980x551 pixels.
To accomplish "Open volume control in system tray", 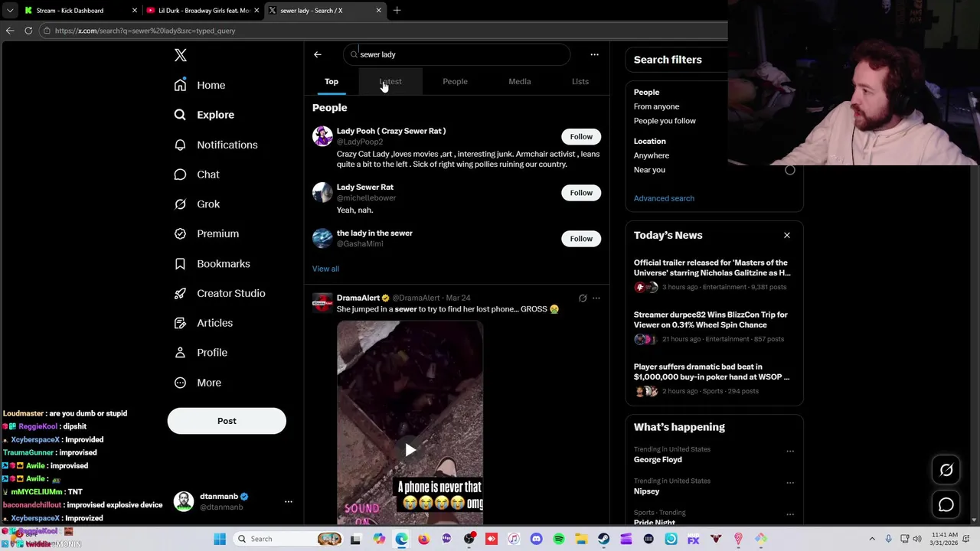I will [x=916, y=539].
